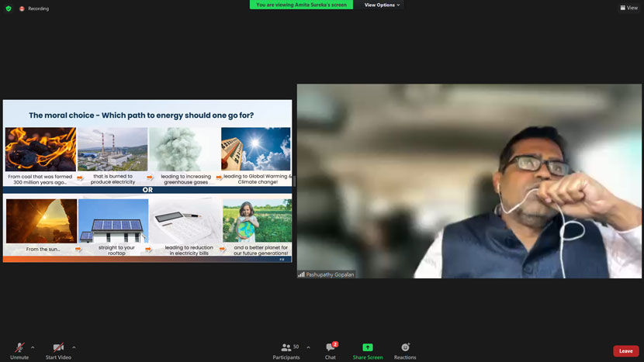Click the signal icon beside Pashupathy's name
Viewport: 644px width, 362px height.
click(302, 274)
